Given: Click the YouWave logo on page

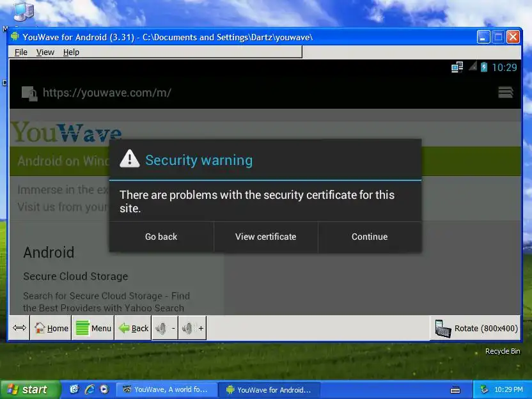Looking at the screenshot, I should 66,132.
